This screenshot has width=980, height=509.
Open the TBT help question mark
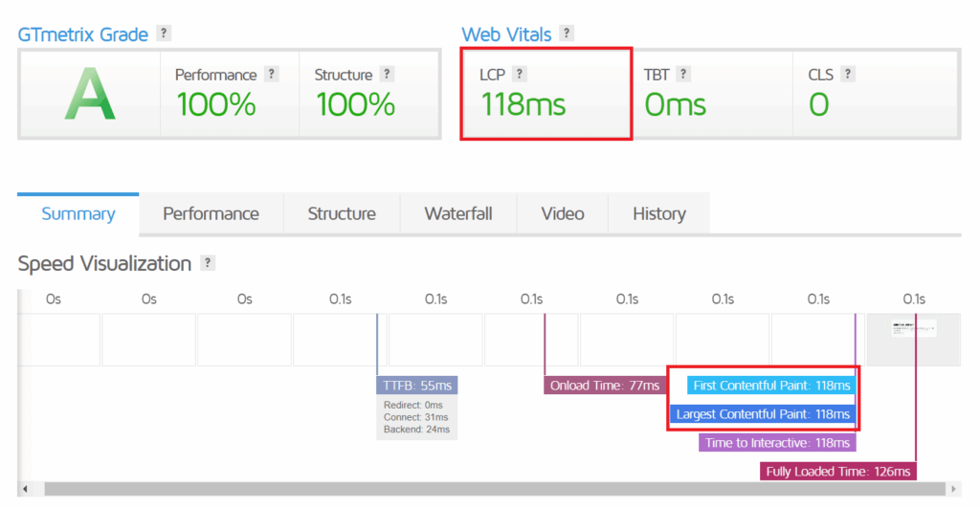click(x=683, y=74)
